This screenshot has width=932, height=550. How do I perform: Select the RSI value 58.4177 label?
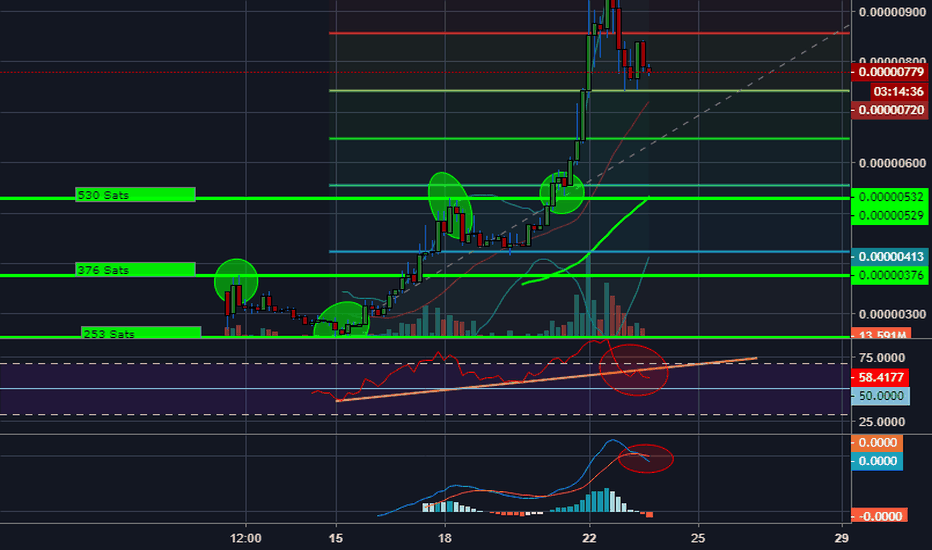coord(881,377)
